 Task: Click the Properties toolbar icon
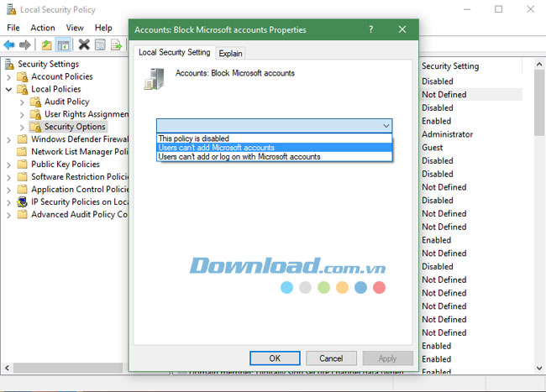click(x=100, y=44)
